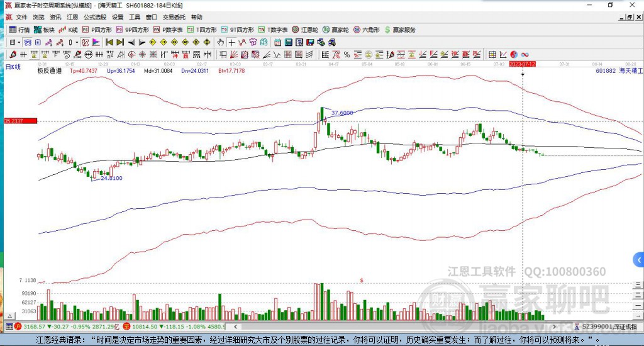
Task: Open the P数字表 tool
Action: point(168,30)
